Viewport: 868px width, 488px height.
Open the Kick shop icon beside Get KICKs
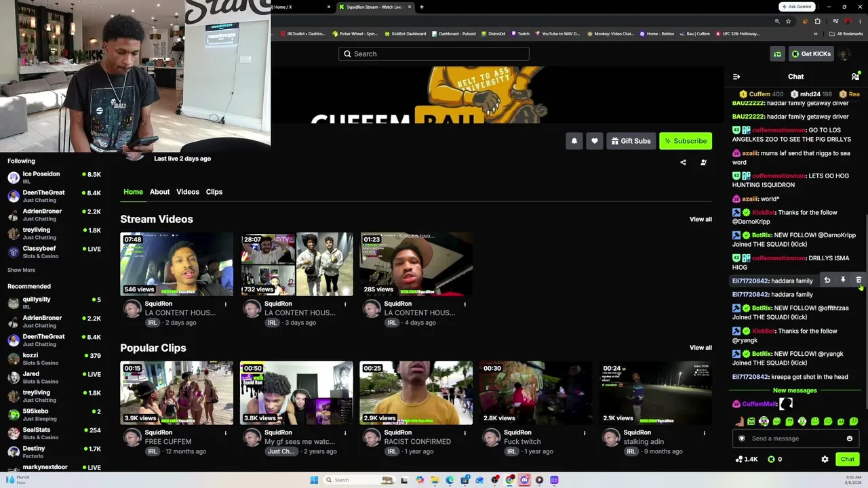pos(778,54)
